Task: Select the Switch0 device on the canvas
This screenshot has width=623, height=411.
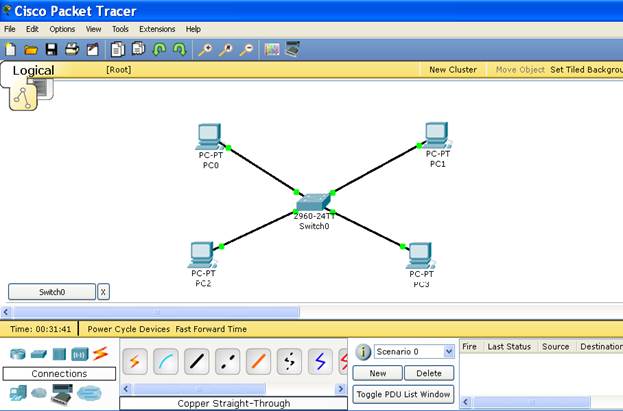Action: 313,203
